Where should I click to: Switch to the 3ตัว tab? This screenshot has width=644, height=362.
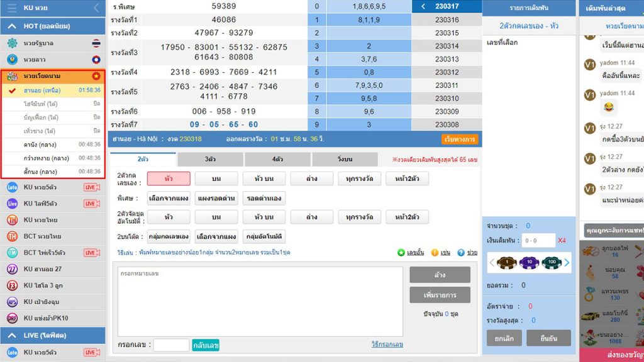pos(211,159)
